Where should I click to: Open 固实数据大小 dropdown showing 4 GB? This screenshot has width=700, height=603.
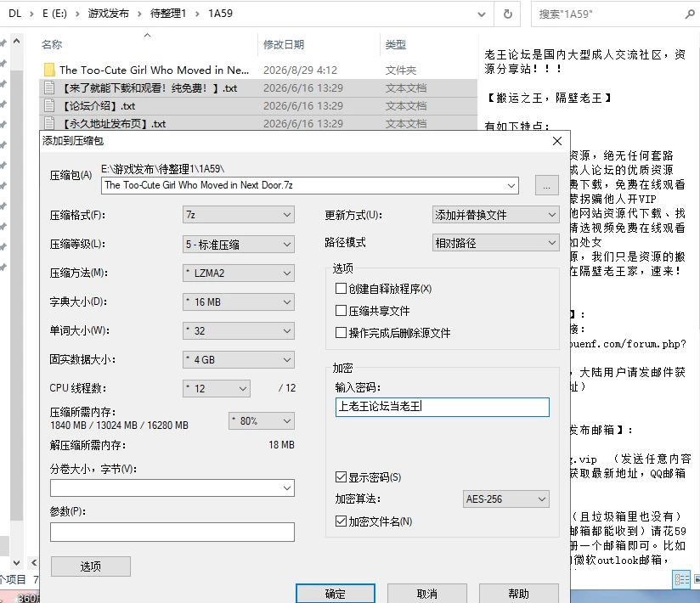click(239, 359)
